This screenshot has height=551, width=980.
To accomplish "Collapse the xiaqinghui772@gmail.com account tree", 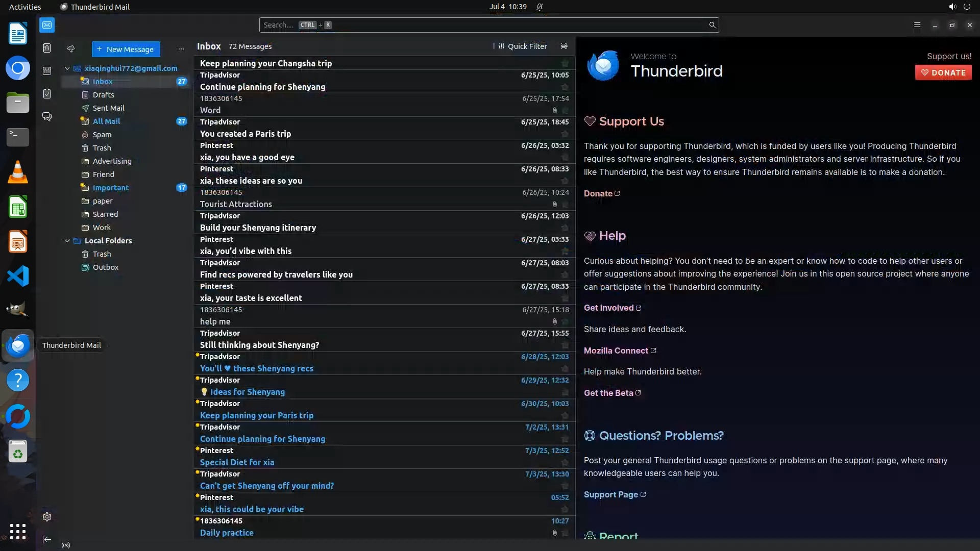I will pos(67,68).
